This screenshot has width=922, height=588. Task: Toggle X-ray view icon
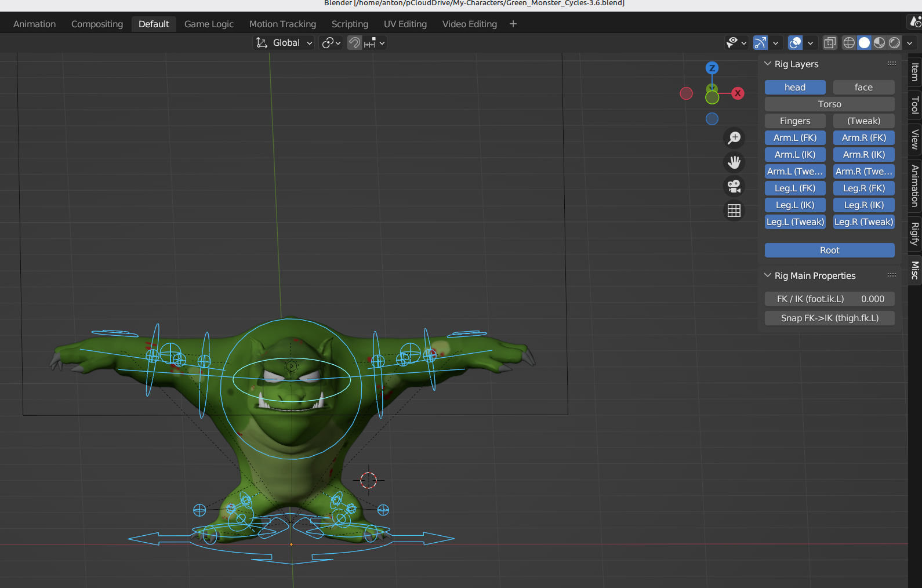(830, 43)
